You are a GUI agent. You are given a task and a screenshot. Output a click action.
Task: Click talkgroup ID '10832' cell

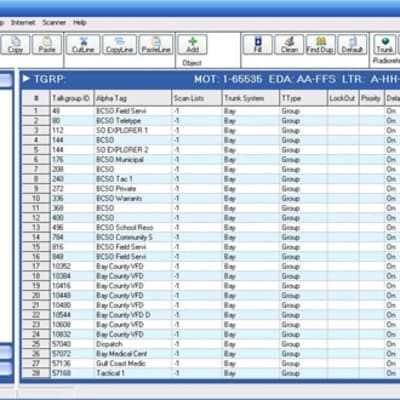(x=72, y=334)
